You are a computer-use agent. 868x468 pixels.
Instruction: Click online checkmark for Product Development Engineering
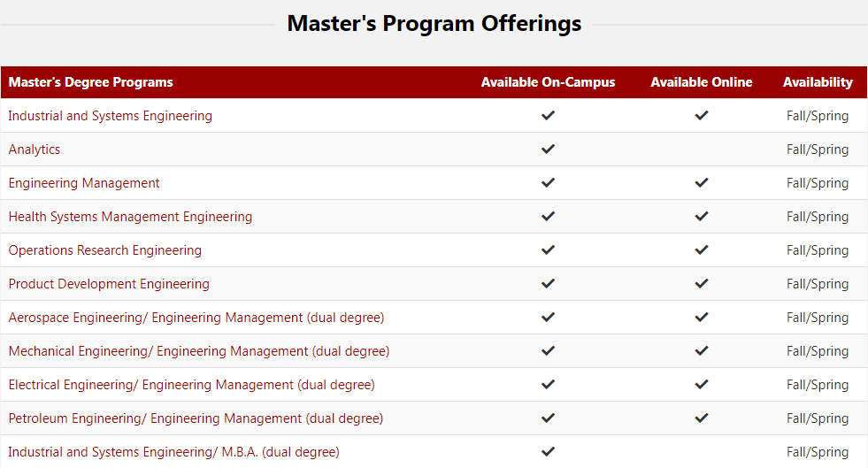[702, 284]
